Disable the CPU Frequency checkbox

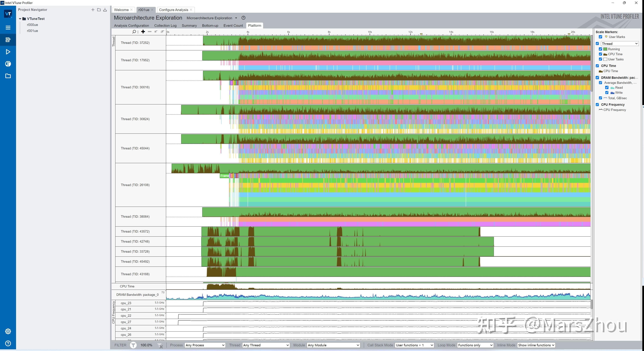tap(597, 105)
